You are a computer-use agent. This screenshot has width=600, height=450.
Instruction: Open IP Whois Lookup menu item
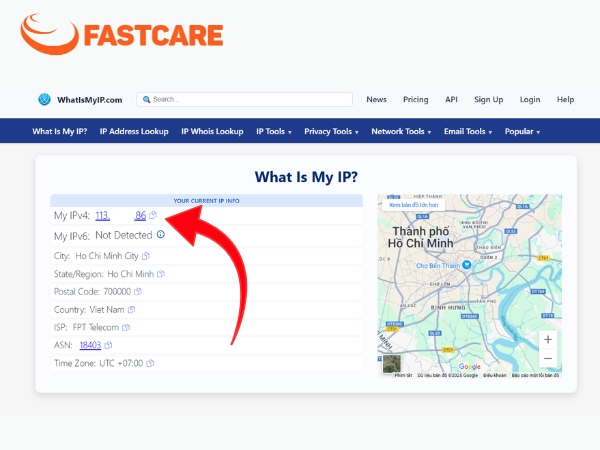click(x=212, y=131)
